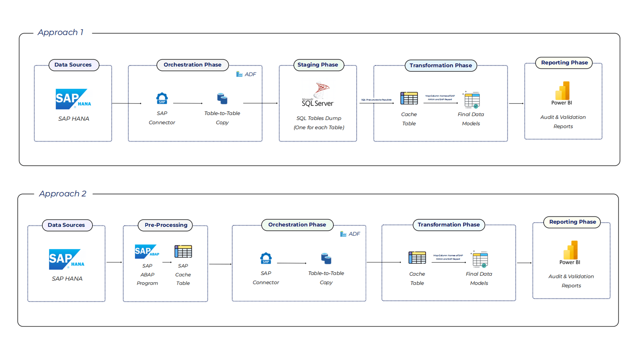This screenshot has height=362, width=644.
Task: Click the SAP HANA logo in Approach 1
Action: click(73, 99)
